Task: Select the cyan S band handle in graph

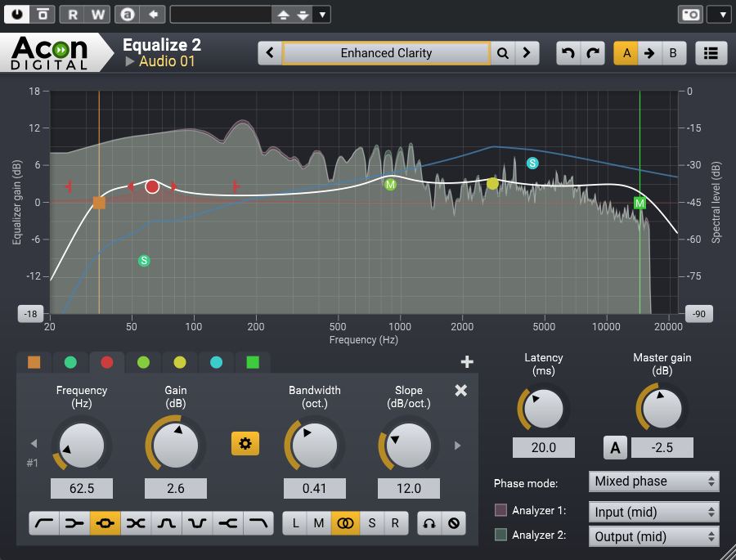Action: click(532, 164)
